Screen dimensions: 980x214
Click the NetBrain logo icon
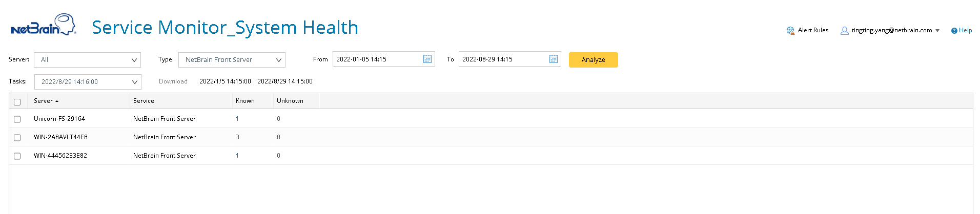coord(43,26)
